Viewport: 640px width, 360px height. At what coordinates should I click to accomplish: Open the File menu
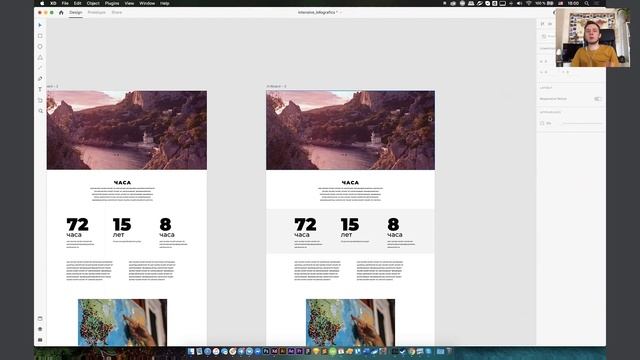pos(65,3)
